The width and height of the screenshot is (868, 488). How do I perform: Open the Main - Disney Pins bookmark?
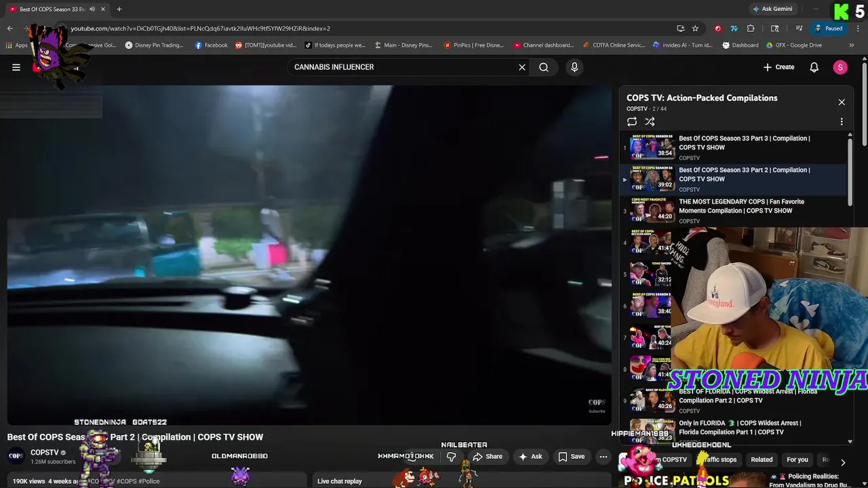403,45
